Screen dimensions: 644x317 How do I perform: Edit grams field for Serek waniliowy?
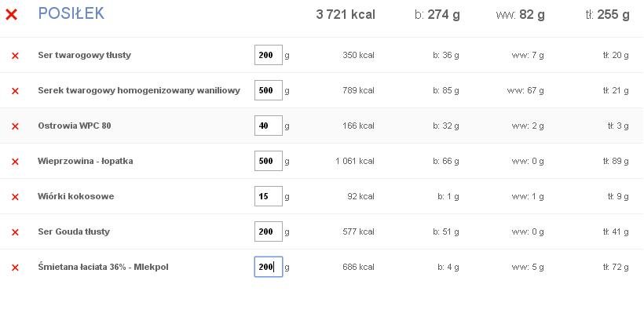click(x=269, y=90)
